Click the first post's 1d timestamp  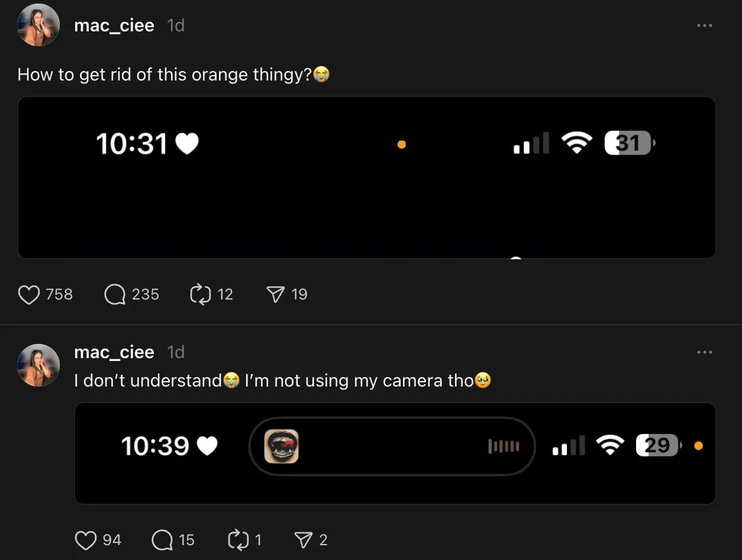point(176,25)
